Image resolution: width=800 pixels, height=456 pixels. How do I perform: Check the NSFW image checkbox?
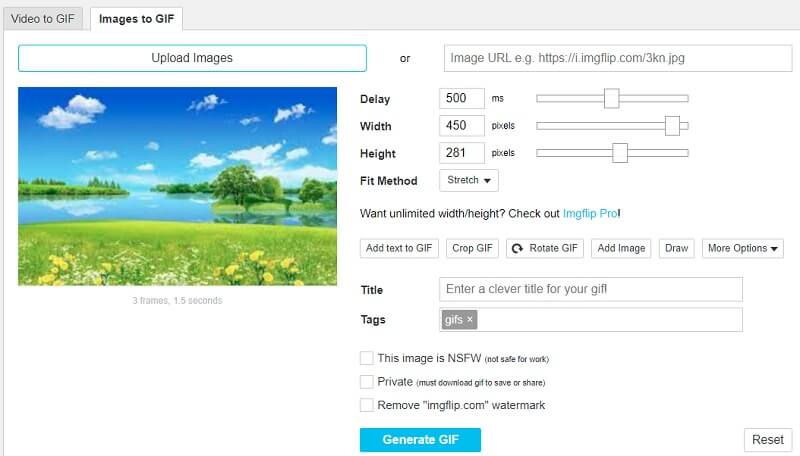point(367,358)
